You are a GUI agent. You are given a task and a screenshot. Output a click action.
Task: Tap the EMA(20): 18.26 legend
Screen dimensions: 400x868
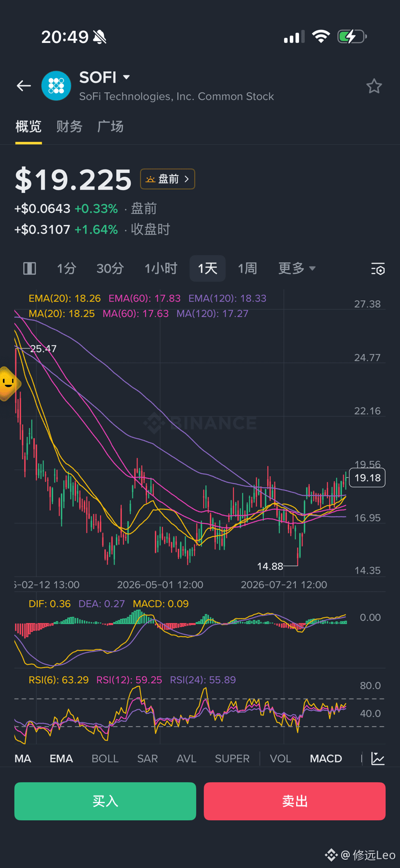pyautogui.click(x=65, y=298)
